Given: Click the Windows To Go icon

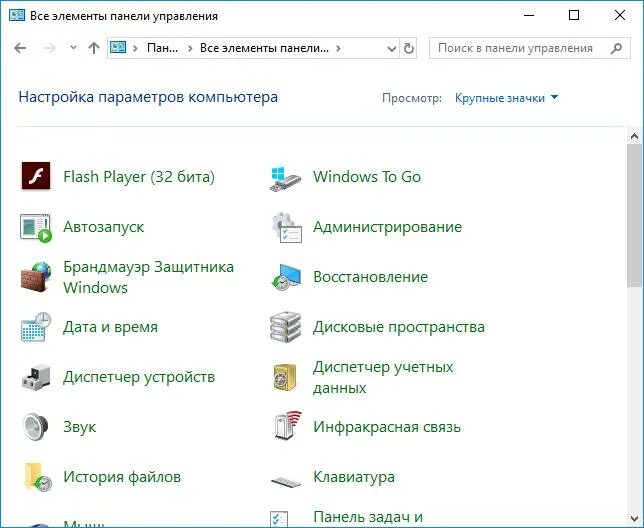Looking at the screenshot, I should tap(286, 178).
